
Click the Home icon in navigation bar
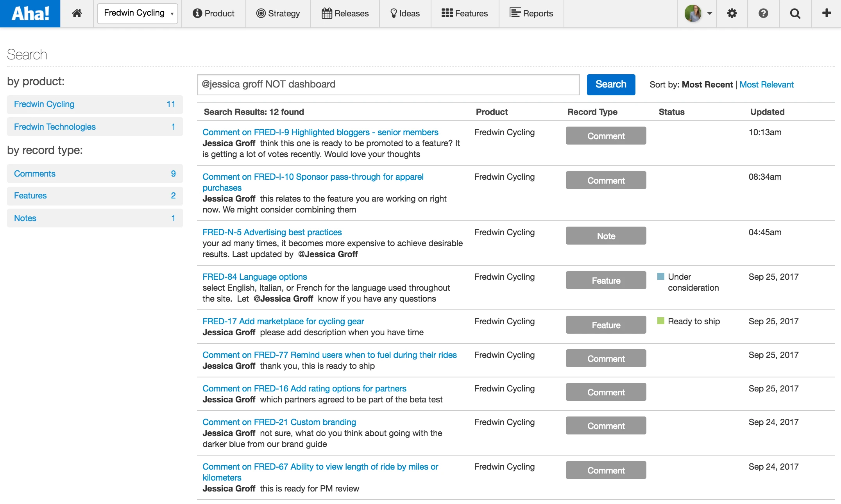pyautogui.click(x=77, y=13)
